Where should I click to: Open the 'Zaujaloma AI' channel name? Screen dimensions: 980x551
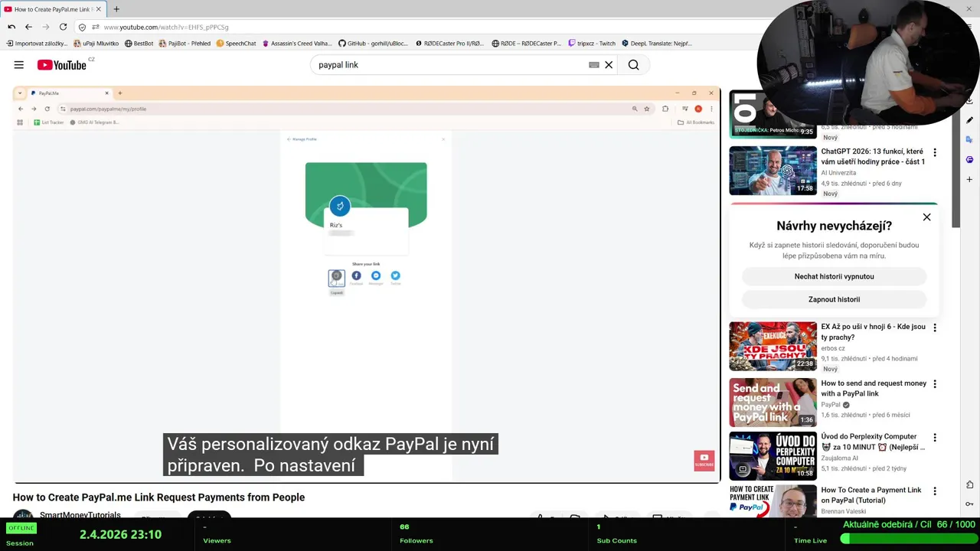(x=841, y=458)
